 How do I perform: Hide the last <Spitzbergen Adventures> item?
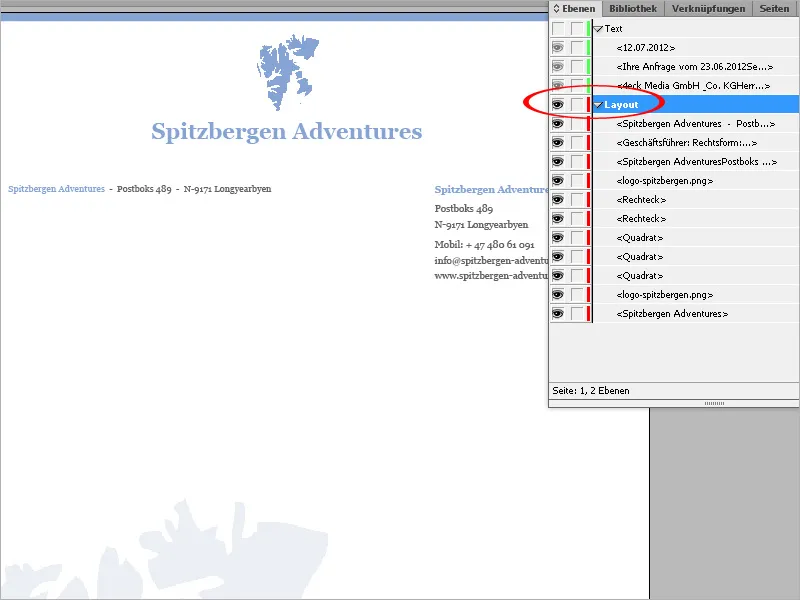(558, 313)
